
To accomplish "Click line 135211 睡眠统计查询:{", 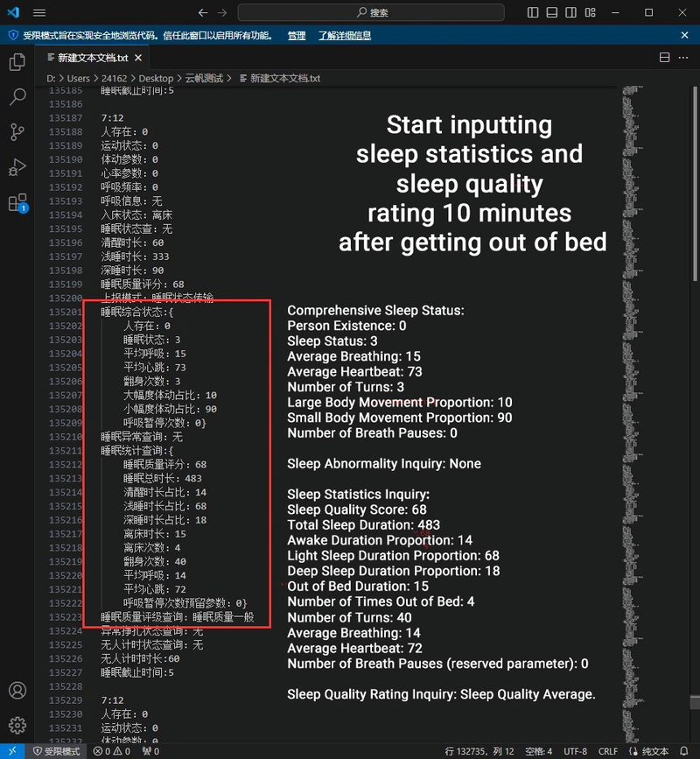I will (x=136, y=451).
